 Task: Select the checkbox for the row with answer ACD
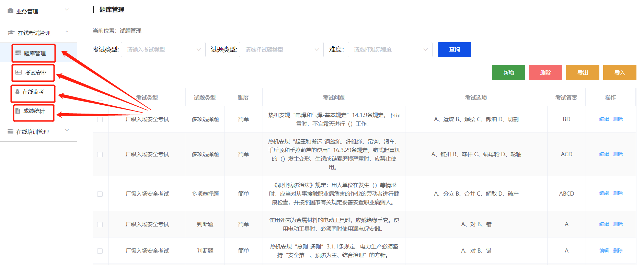pos(100,154)
